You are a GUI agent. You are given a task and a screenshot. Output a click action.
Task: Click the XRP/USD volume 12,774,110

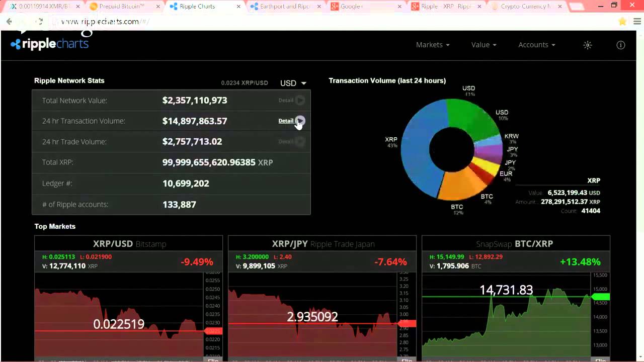pyautogui.click(x=67, y=266)
